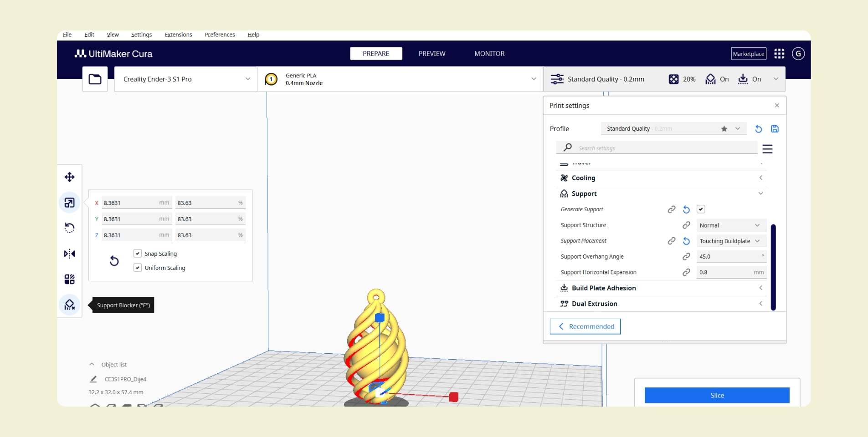Click the link icon for Generate Support
The width and height of the screenshot is (868, 437).
[672, 209]
